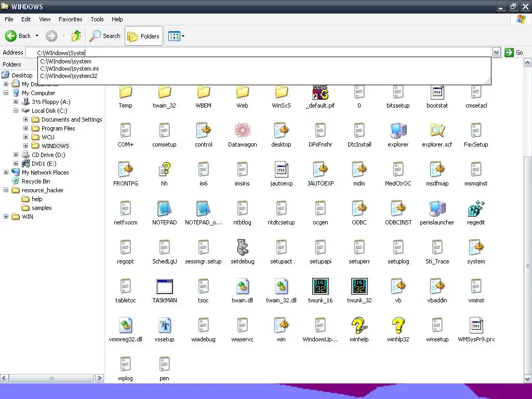
Task: Select the twunk_16 icon
Action: coord(320,286)
